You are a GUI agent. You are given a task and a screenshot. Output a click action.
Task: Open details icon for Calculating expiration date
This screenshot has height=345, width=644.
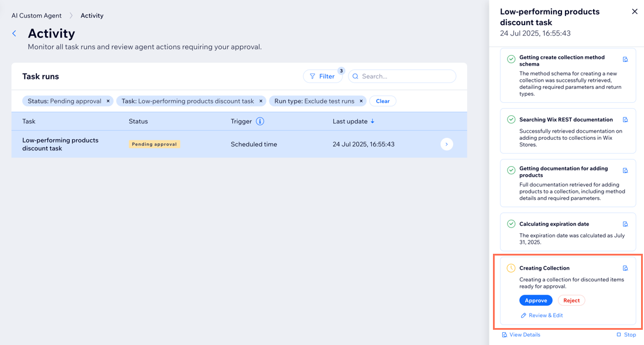[625, 224]
